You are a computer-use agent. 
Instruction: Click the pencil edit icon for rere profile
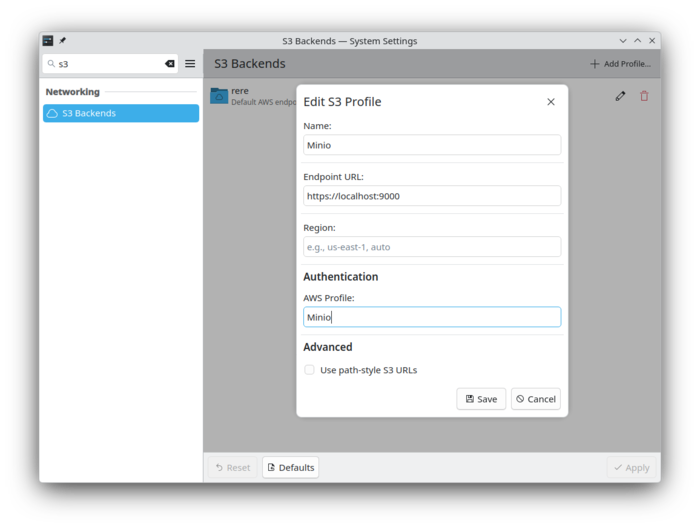(x=620, y=96)
